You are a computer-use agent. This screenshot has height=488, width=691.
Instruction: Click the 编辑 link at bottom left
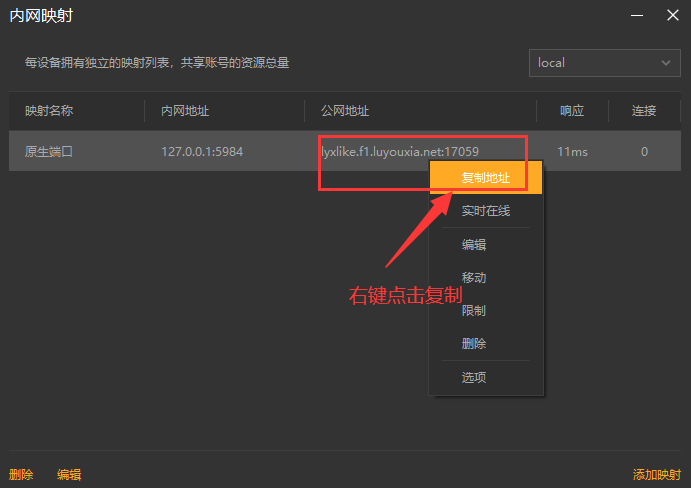(69, 474)
